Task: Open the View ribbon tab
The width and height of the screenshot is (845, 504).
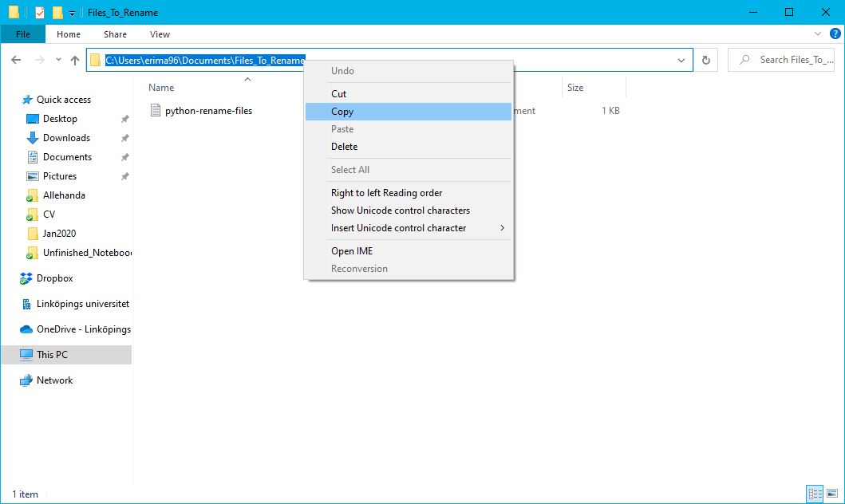Action: click(x=160, y=34)
